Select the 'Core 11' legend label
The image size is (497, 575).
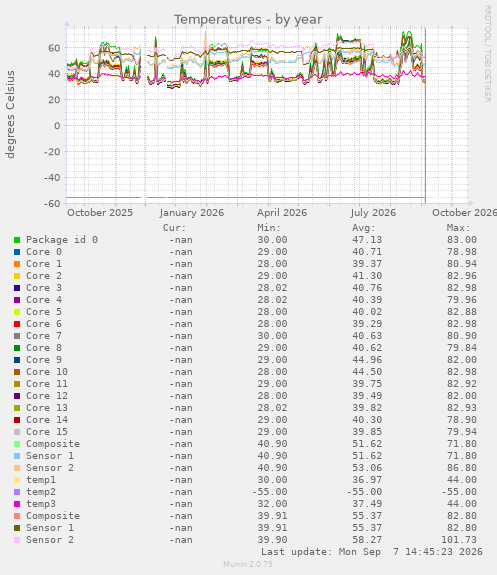coord(47,384)
